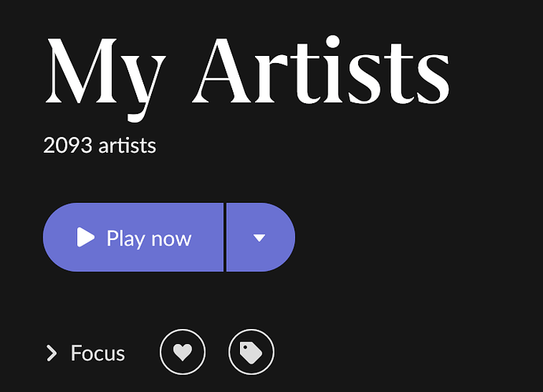Image resolution: width=543 pixels, height=392 pixels.
Task: Click the heart favorites filter icon
Action: [x=183, y=352]
